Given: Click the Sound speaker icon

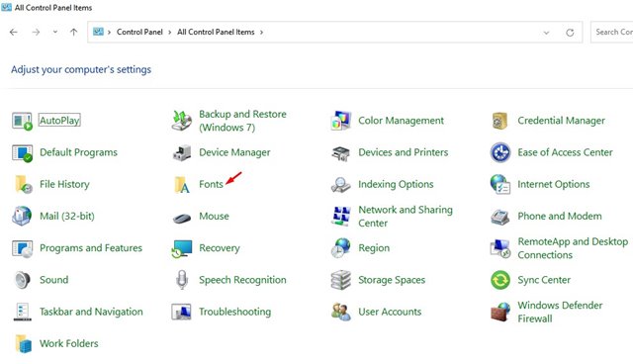Looking at the screenshot, I should pyautogui.click(x=22, y=280).
